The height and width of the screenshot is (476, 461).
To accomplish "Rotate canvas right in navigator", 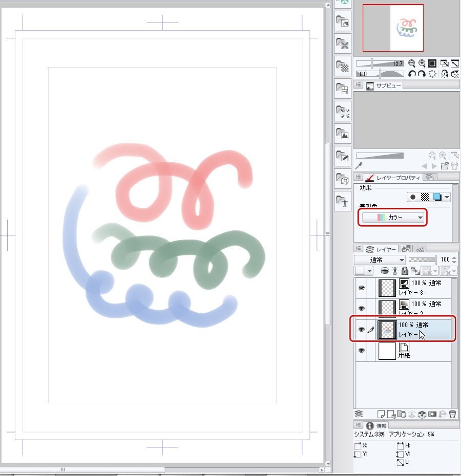I will pyautogui.click(x=422, y=74).
